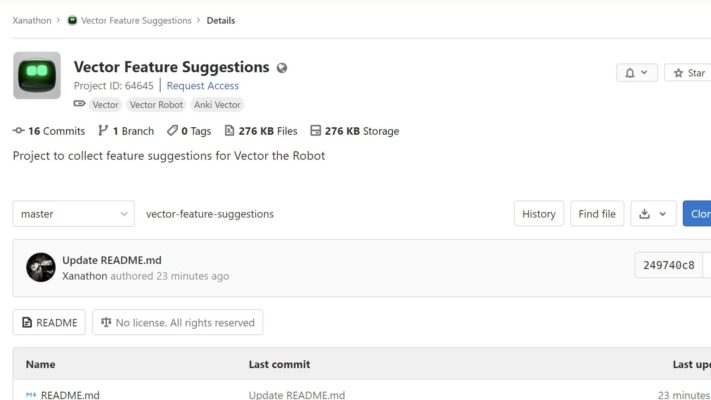Viewport: 711px width, 400px height.
Task: Click the Request Access link
Action: pos(203,86)
